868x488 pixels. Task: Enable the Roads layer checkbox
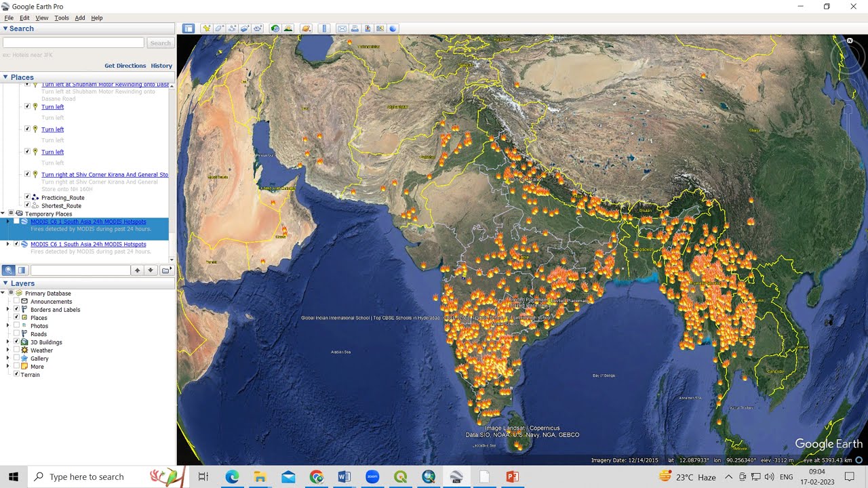(16, 334)
